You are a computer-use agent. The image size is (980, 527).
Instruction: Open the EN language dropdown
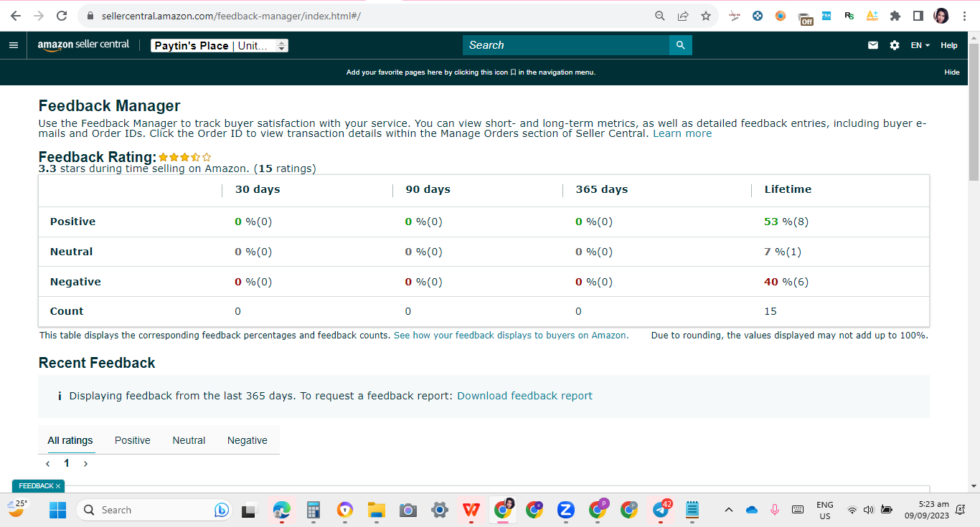click(x=920, y=45)
